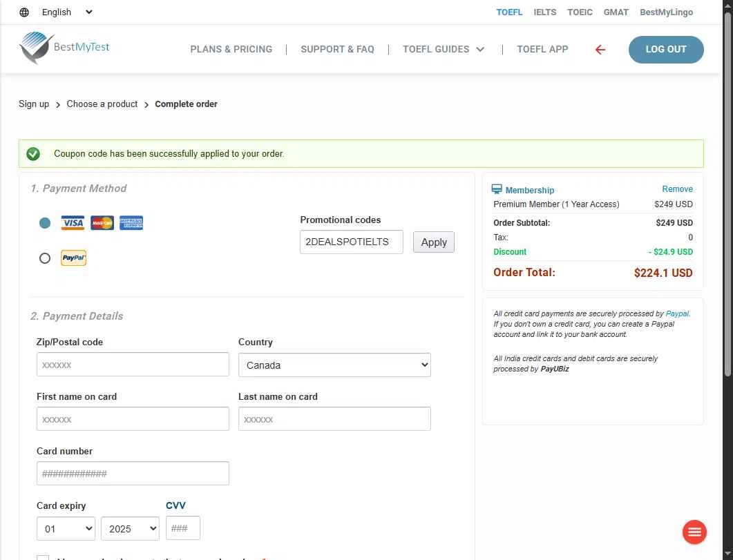This screenshot has width=733, height=560.
Task: Click the Discount amount - $24.9 USD
Action: [x=670, y=252]
